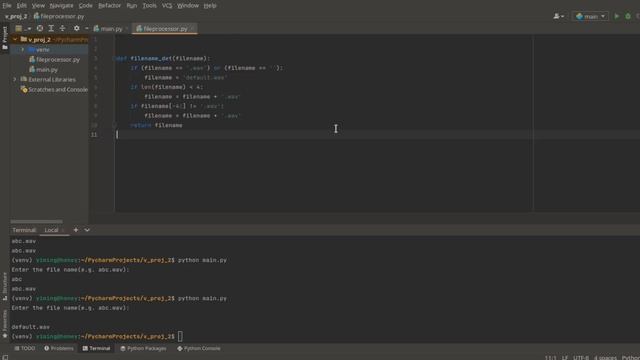640x360 pixels.
Task: Close the fileprocessor.py editor tab
Action: click(193, 29)
